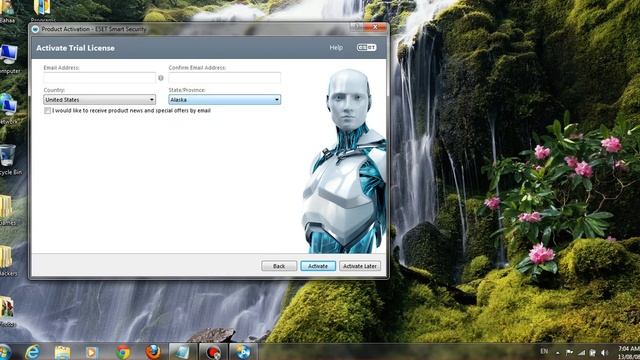Click the ESET logo in dialog header

coord(367,48)
